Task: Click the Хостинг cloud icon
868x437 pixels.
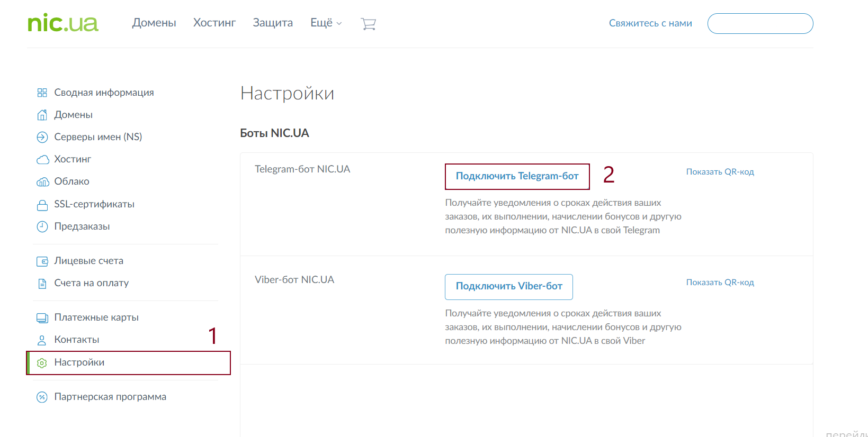Action: 42,160
